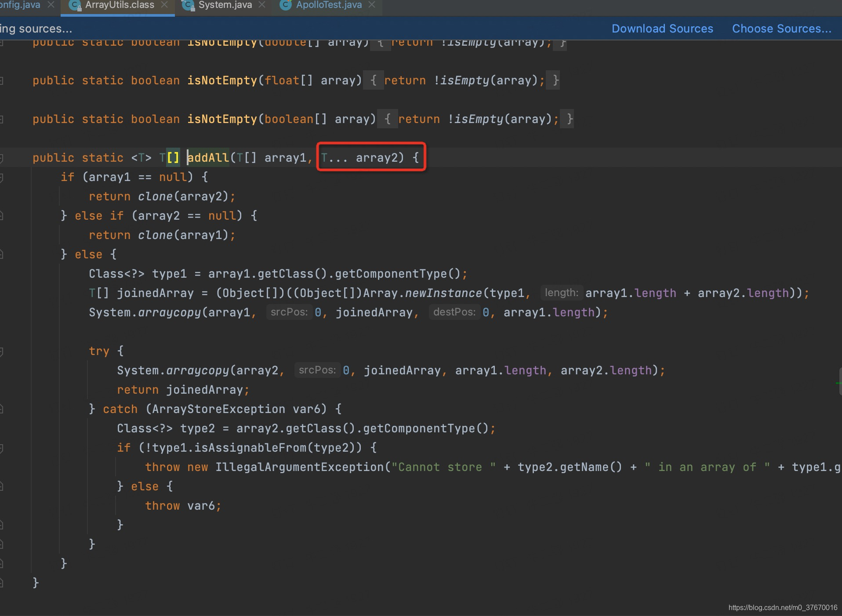842x616 pixels.
Task: Close the nfig.java tab
Action: [51, 5]
